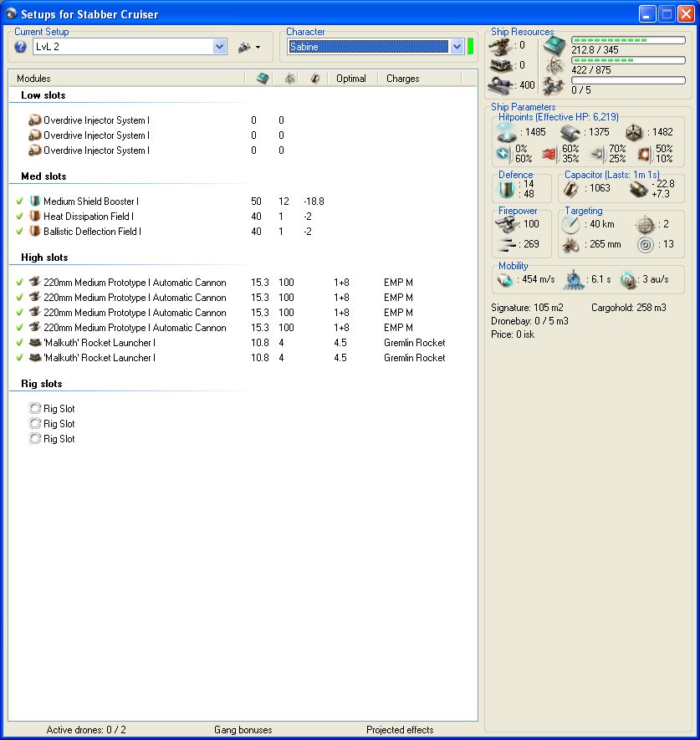The width and height of the screenshot is (700, 740).
Task: Click the capacitor capacity icon showing 1063
Action: (570, 189)
